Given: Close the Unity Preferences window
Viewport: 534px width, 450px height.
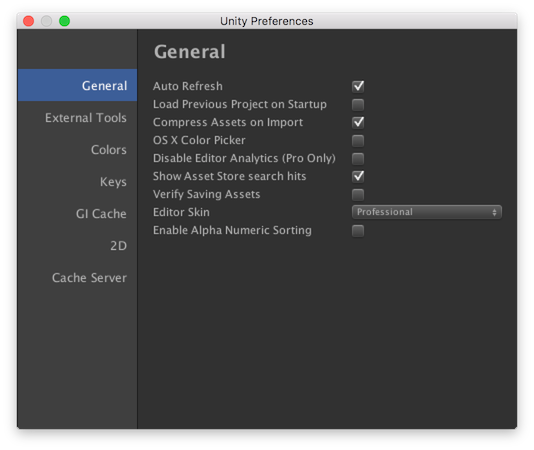Looking at the screenshot, I should 29,21.
